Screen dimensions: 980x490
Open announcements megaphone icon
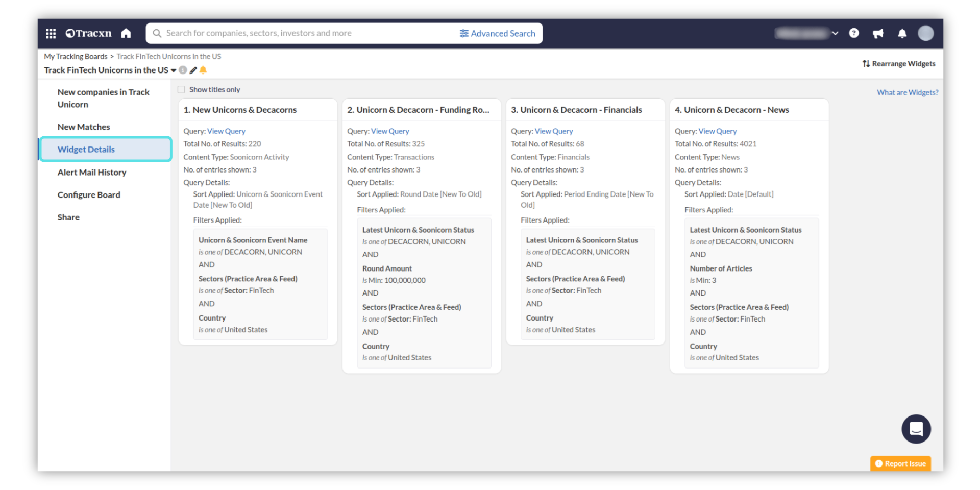point(878,34)
